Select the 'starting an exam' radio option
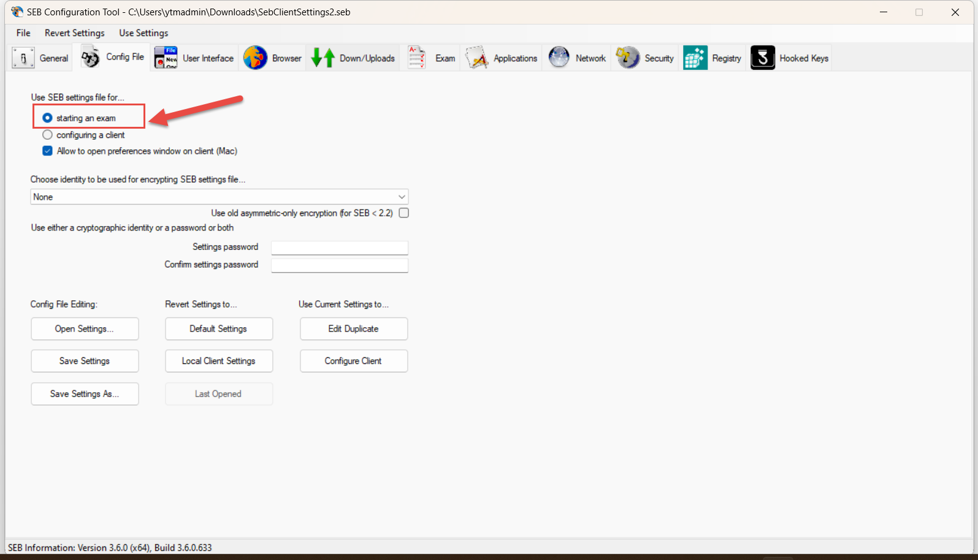Screen dimensions: 978x560 [x=47, y=118]
